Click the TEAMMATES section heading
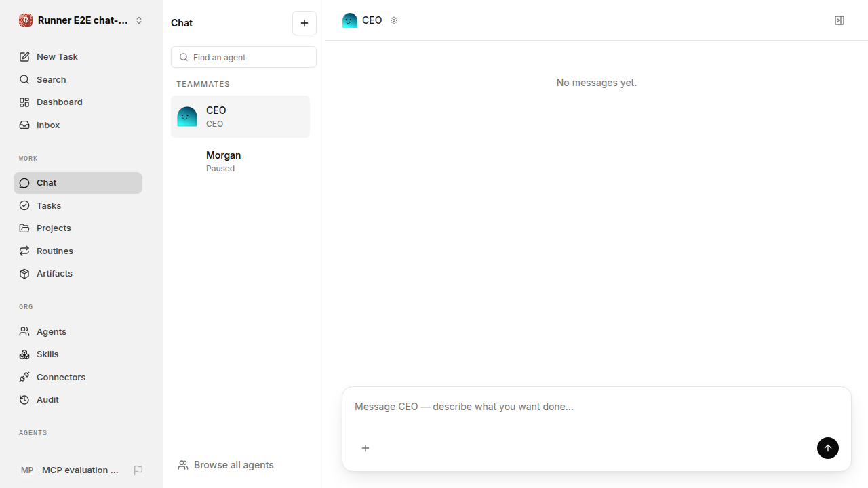 pyautogui.click(x=203, y=84)
